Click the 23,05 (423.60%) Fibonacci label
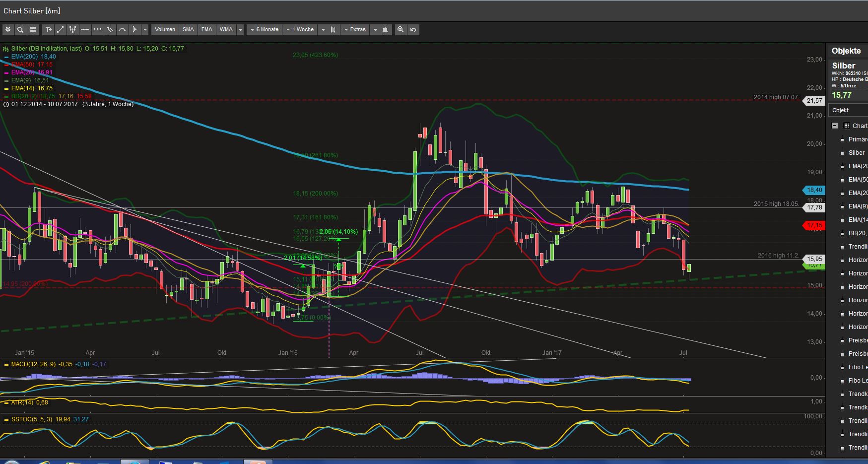The image size is (868, 464). tap(315, 55)
